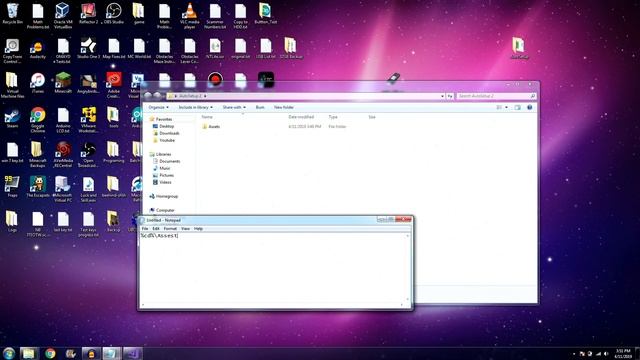Select Downloads under Favorites
Screen dimensions: 640x360
pos(169,133)
